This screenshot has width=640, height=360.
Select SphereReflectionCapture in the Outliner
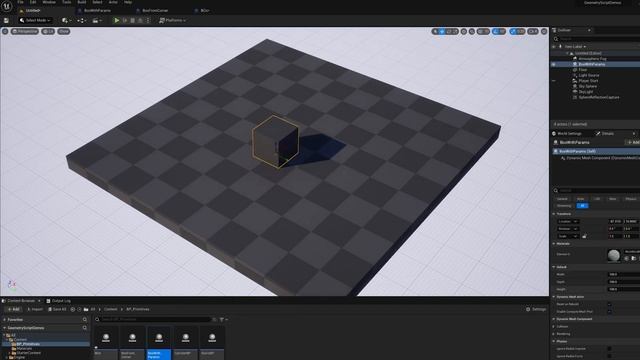(x=599, y=97)
